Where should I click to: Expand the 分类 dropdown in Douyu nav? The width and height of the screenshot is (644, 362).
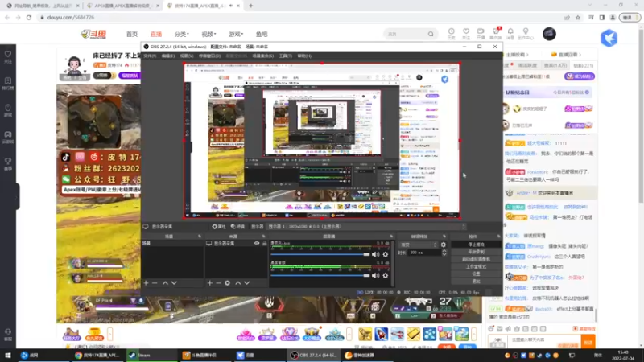point(181,34)
